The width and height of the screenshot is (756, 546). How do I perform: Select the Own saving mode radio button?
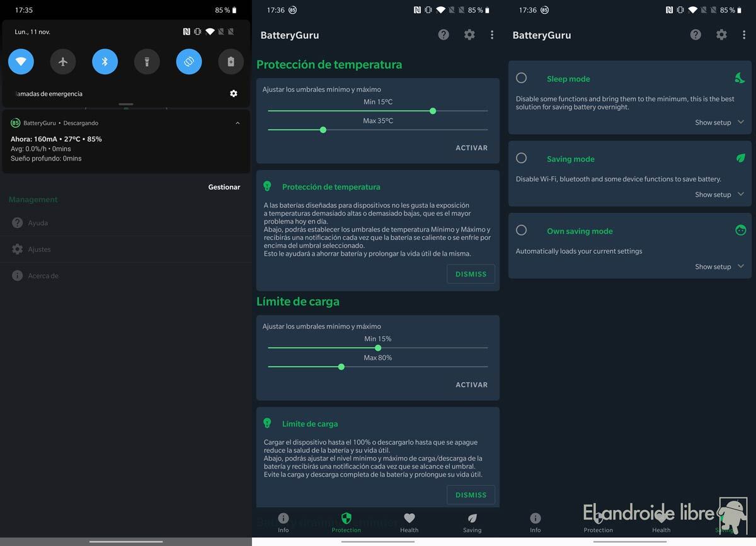coord(521,230)
